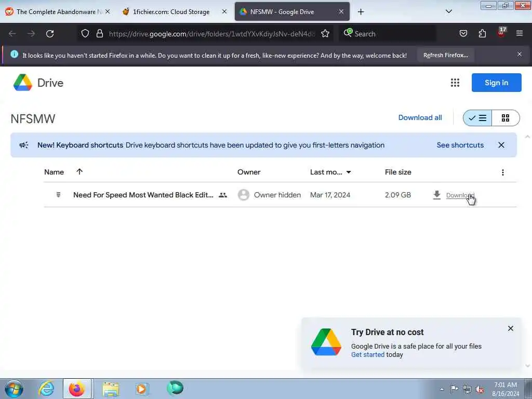Click Download all link
The image size is (532, 399).
click(x=420, y=117)
